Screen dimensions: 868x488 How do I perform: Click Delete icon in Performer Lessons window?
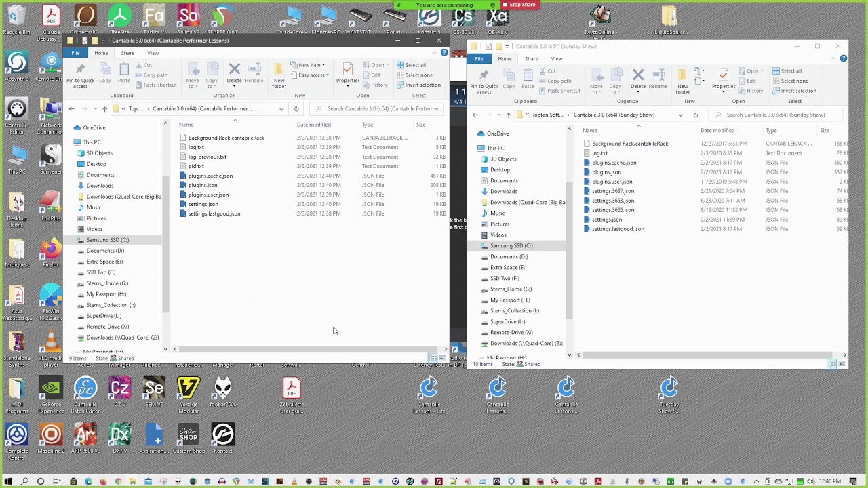pyautogui.click(x=234, y=73)
